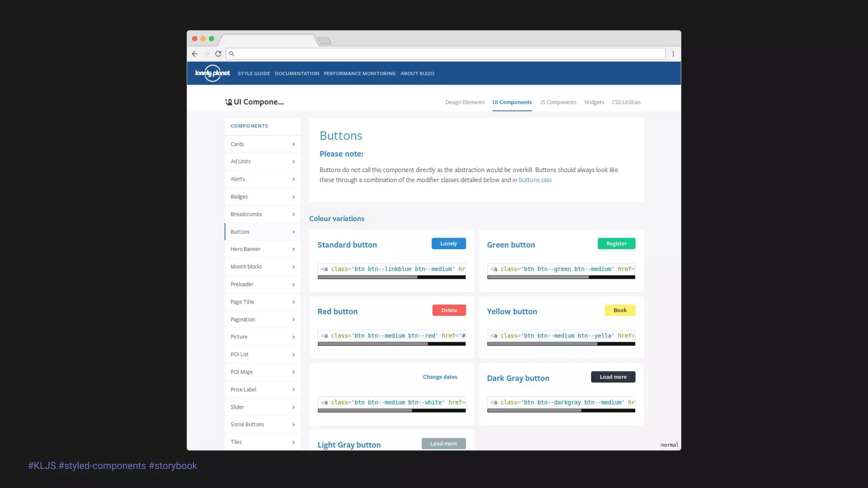Image resolution: width=868 pixels, height=488 pixels.
Task: Expand the Badges chevron
Action: tap(293, 197)
